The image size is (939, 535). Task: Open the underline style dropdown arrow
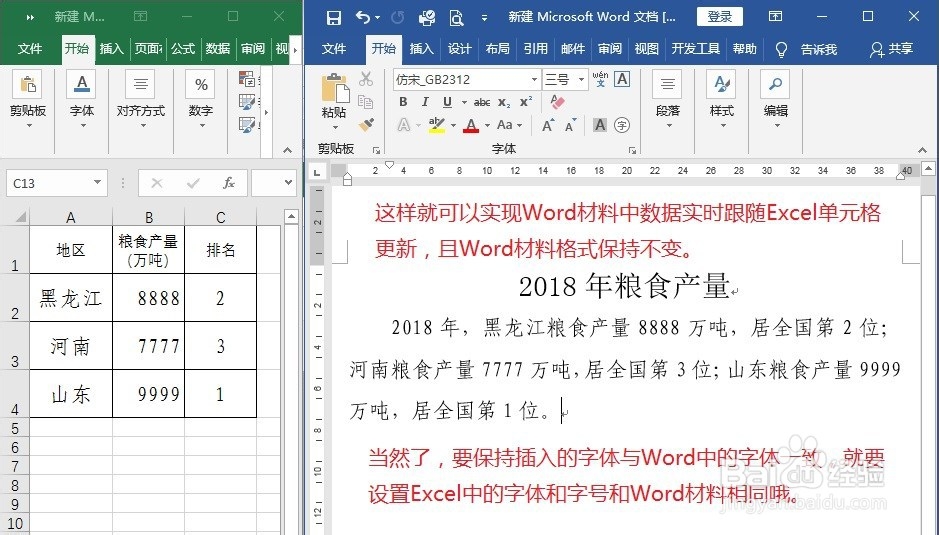click(464, 102)
